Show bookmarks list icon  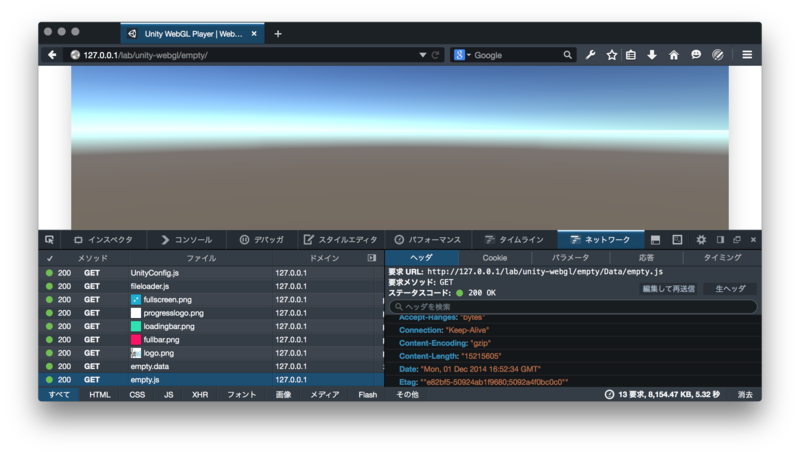tap(631, 55)
